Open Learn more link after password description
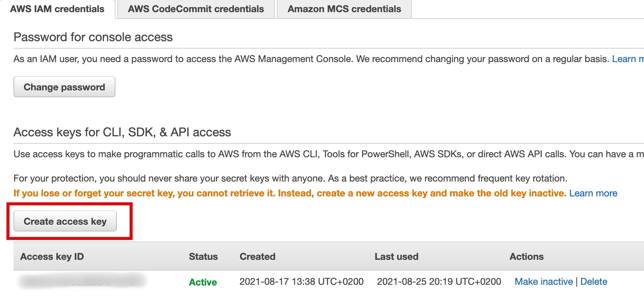This screenshot has width=644, height=303. tap(627, 59)
